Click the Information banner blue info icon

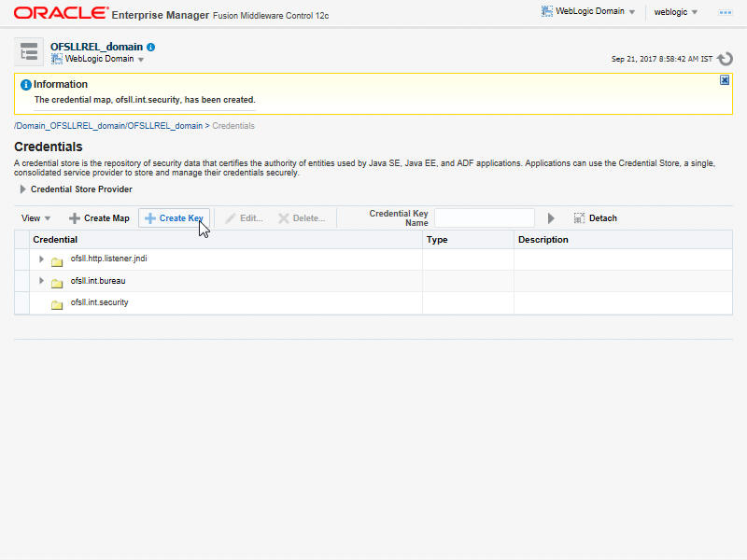click(26, 85)
